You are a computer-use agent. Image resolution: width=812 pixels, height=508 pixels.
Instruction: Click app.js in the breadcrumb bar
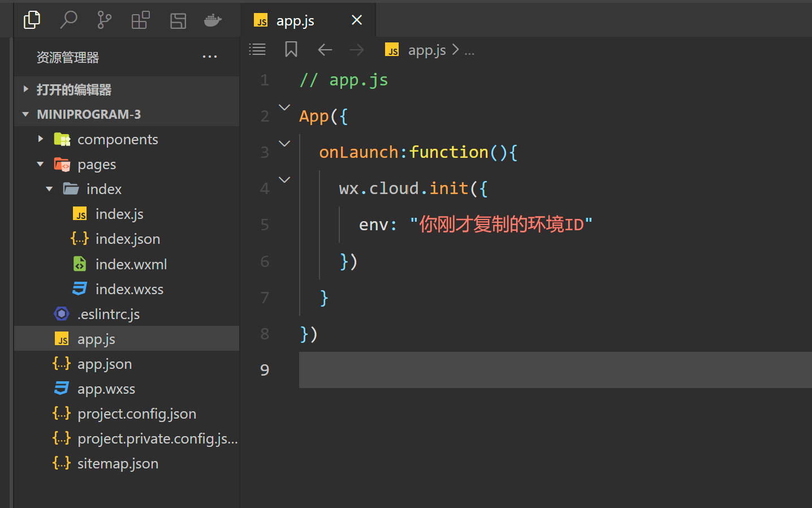click(x=426, y=50)
